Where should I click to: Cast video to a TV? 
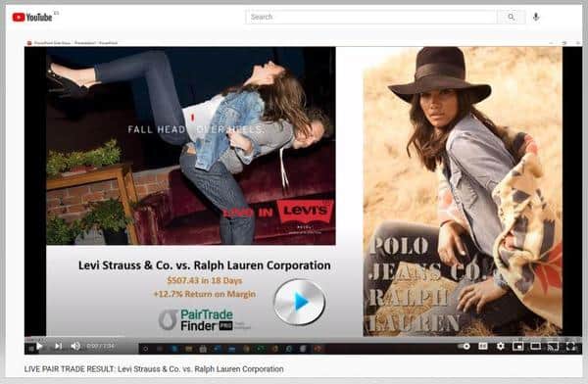point(553,346)
